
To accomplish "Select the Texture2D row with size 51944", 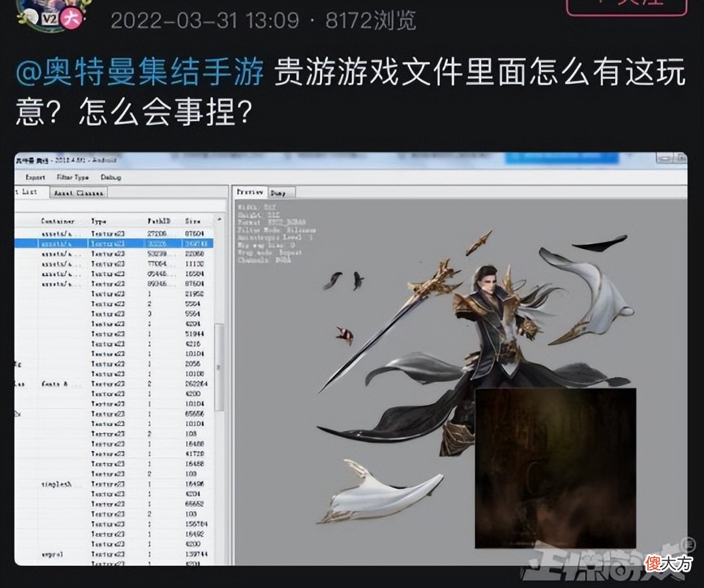I will (114, 334).
